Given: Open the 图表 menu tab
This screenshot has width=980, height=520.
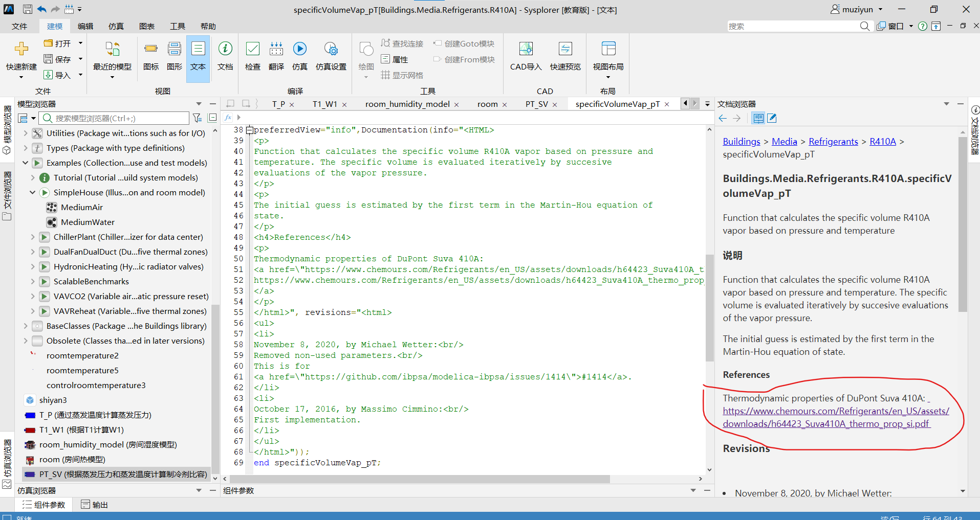Looking at the screenshot, I should (147, 26).
